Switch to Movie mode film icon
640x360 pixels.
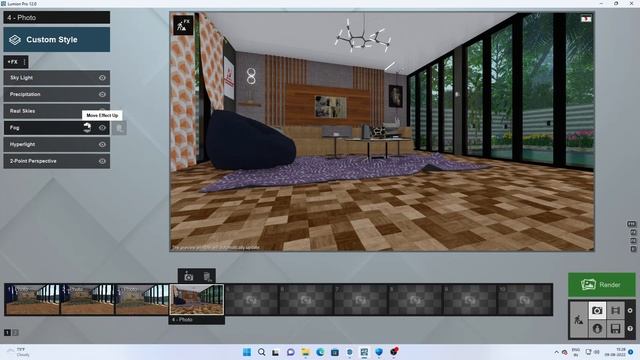tap(616, 311)
